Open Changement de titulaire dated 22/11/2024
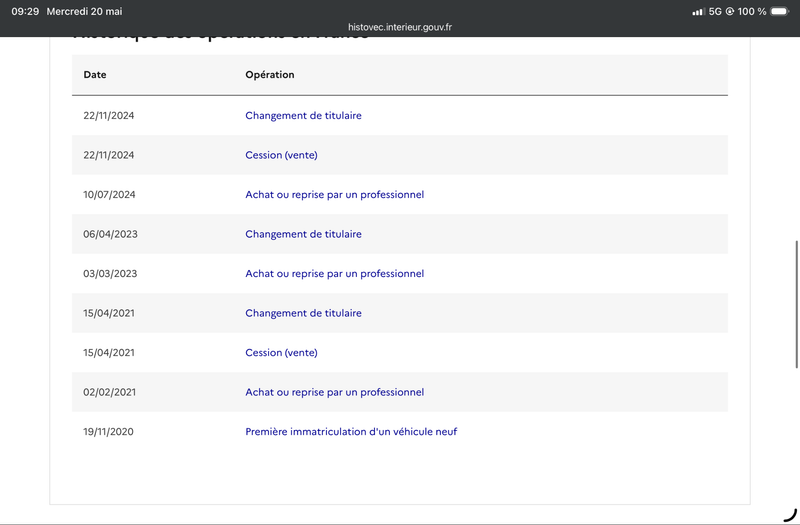Screen dimensions: 800x525 click(303, 115)
